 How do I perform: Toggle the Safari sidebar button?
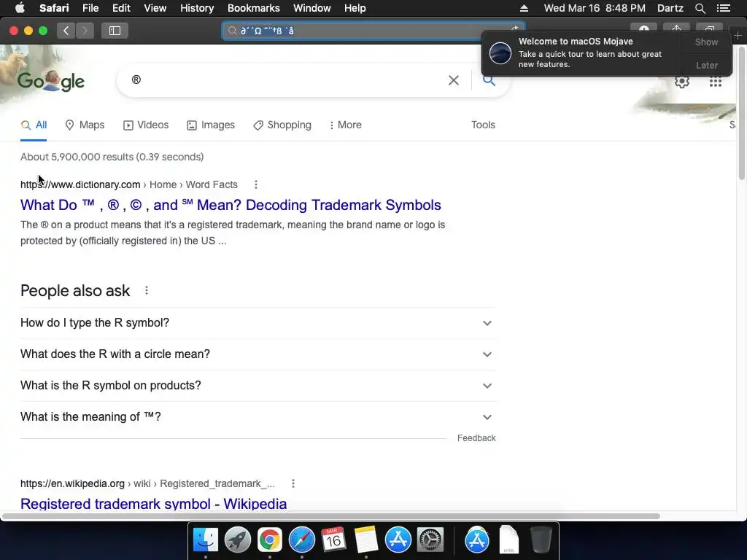(x=115, y=31)
